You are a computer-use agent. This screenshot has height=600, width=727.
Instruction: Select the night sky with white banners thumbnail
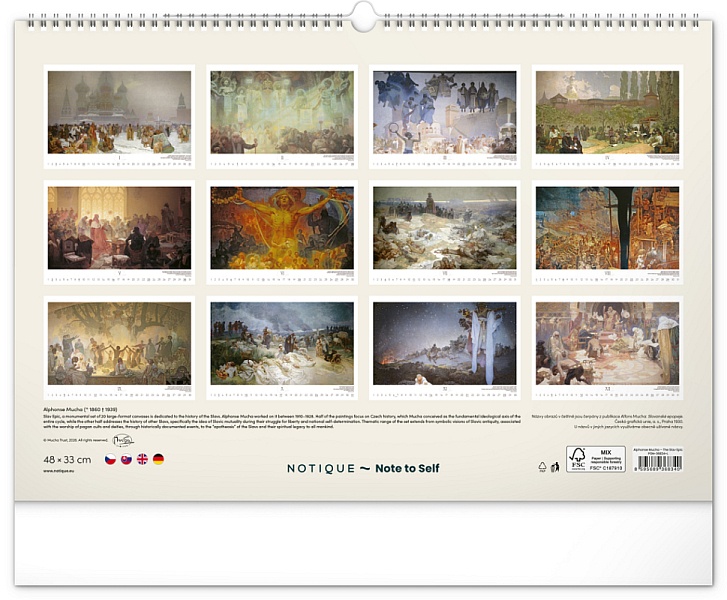pos(445,343)
